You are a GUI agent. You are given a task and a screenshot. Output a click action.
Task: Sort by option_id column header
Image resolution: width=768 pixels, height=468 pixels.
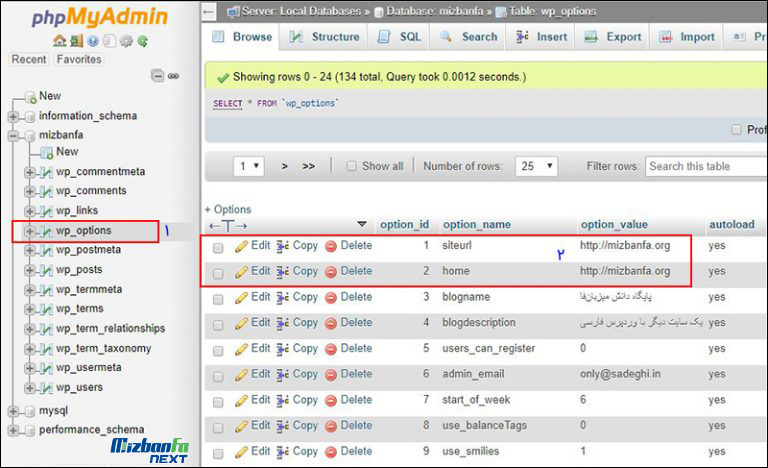pyautogui.click(x=405, y=224)
